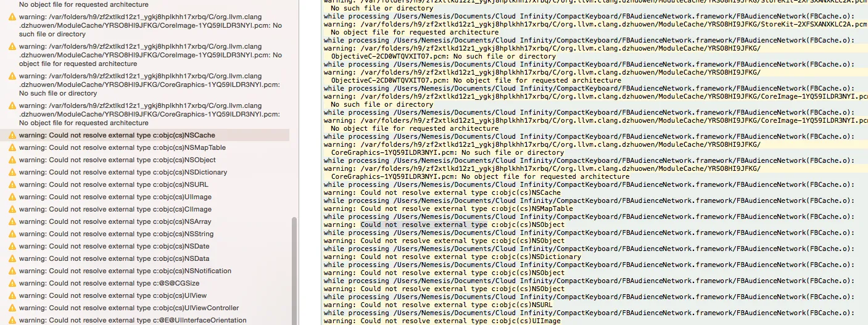This screenshot has width=868, height=325.
Task: Click the warning icon beside the NSCache issue
Action: [12, 135]
